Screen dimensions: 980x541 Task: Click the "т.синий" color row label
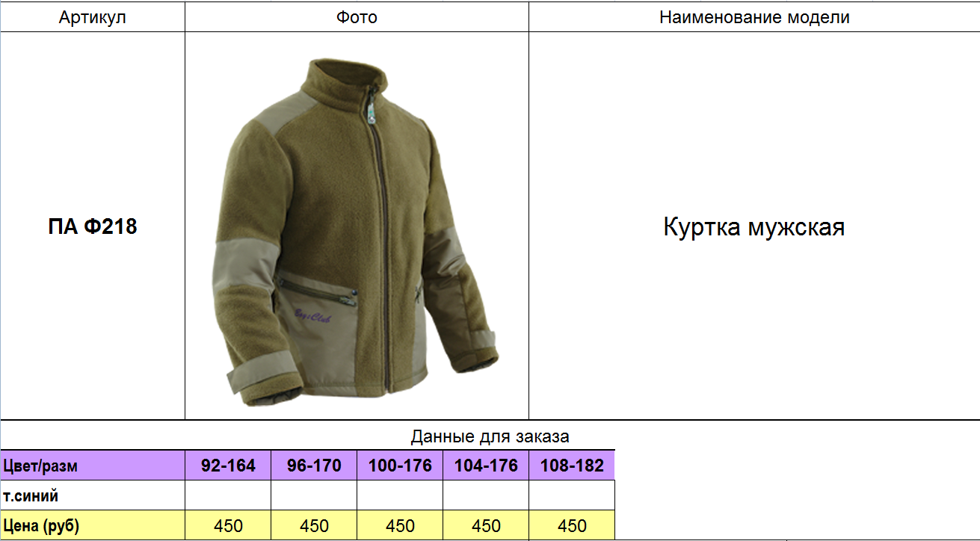click(x=92, y=495)
